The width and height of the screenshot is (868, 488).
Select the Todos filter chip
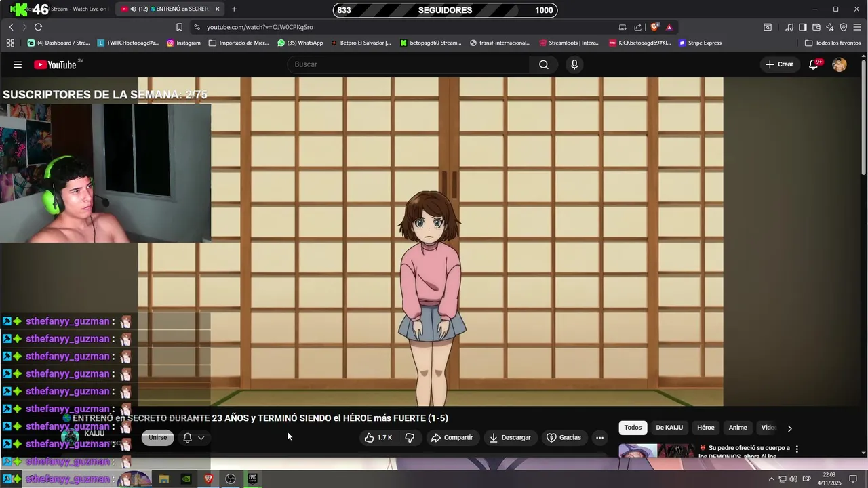[x=633, y=428]
